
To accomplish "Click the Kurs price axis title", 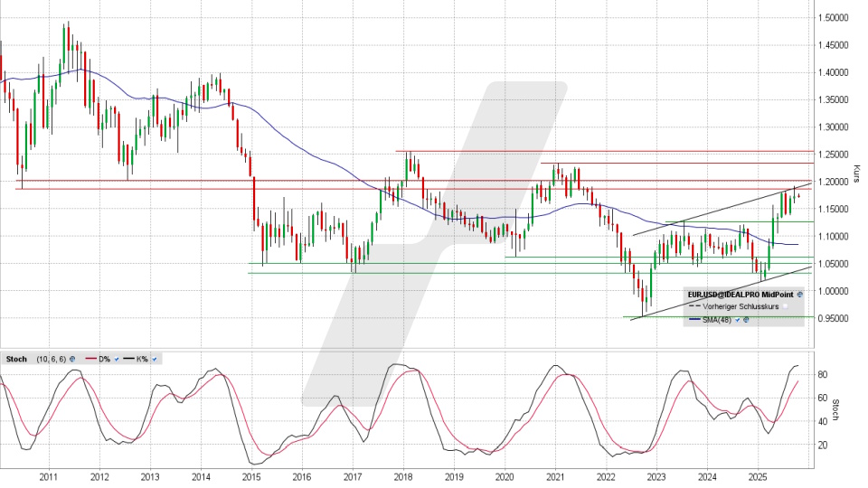I will click(856, 172).
